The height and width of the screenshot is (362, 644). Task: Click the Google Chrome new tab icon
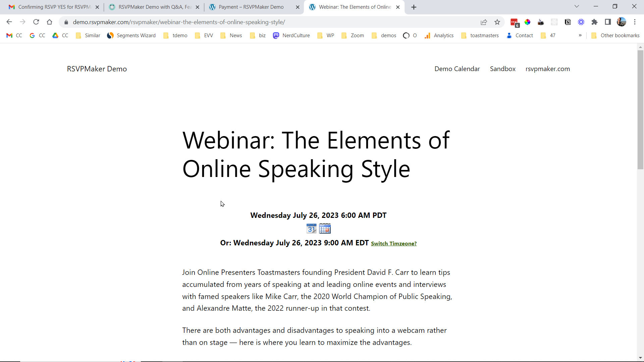pyautogui.click(x=414, y=7)
